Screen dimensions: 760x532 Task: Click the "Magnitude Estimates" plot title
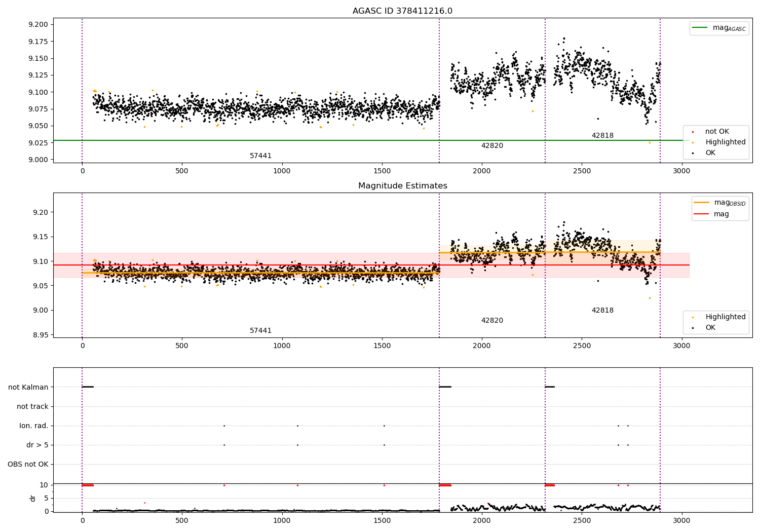click(402, 186)
